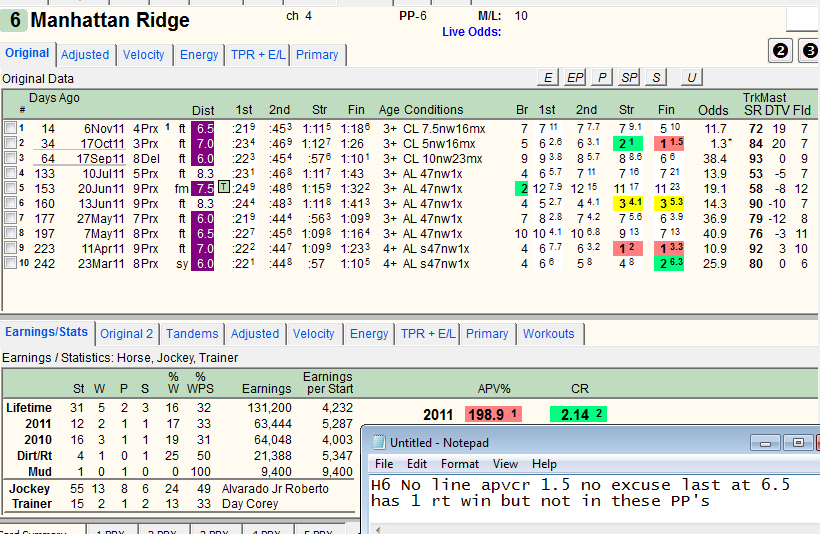Click the green post position number 6 box

tap(14, 20)
